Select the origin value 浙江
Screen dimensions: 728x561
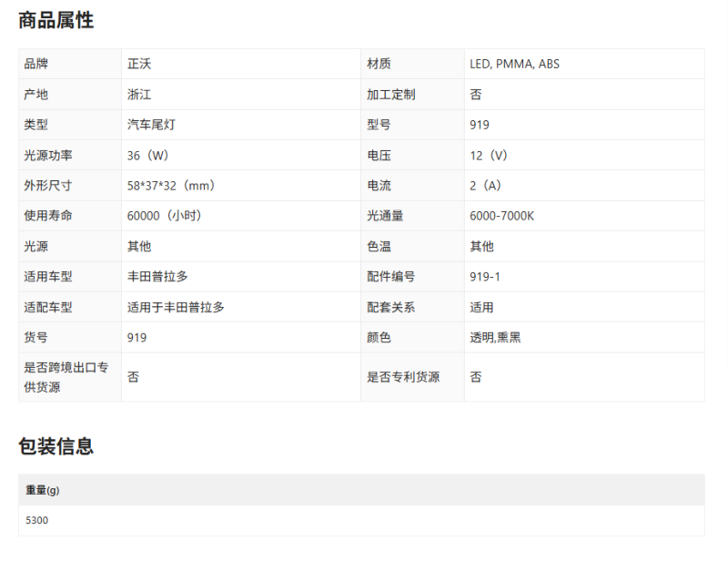(139, 95)
